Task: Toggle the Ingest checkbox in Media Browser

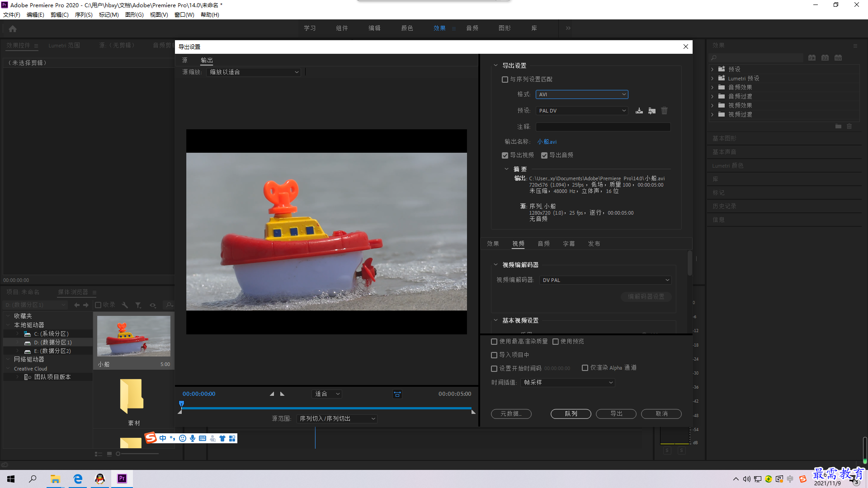Action: (x=98, y=305)
